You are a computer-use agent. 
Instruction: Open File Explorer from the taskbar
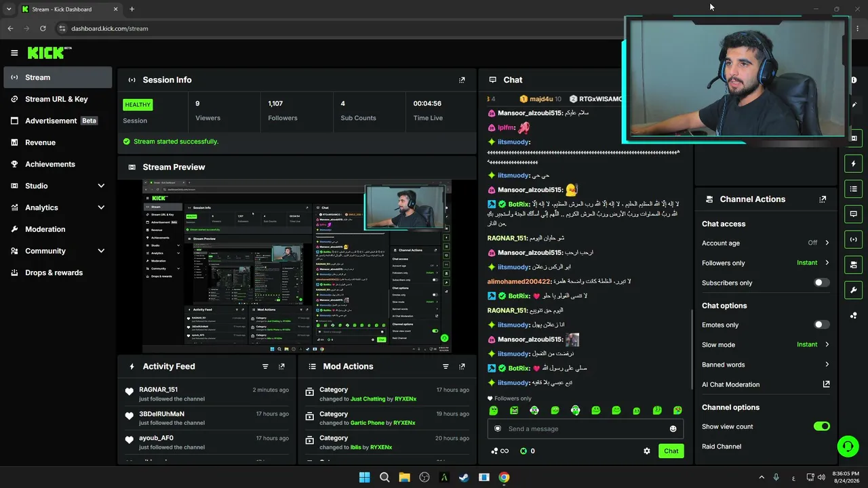pyautogui.click(x=404, y=477)
